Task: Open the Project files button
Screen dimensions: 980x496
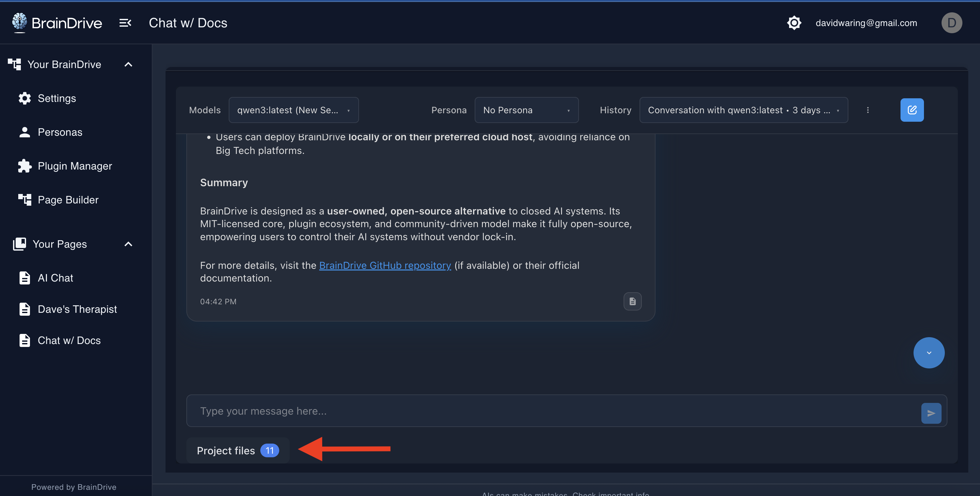Action: pos(238,450)
